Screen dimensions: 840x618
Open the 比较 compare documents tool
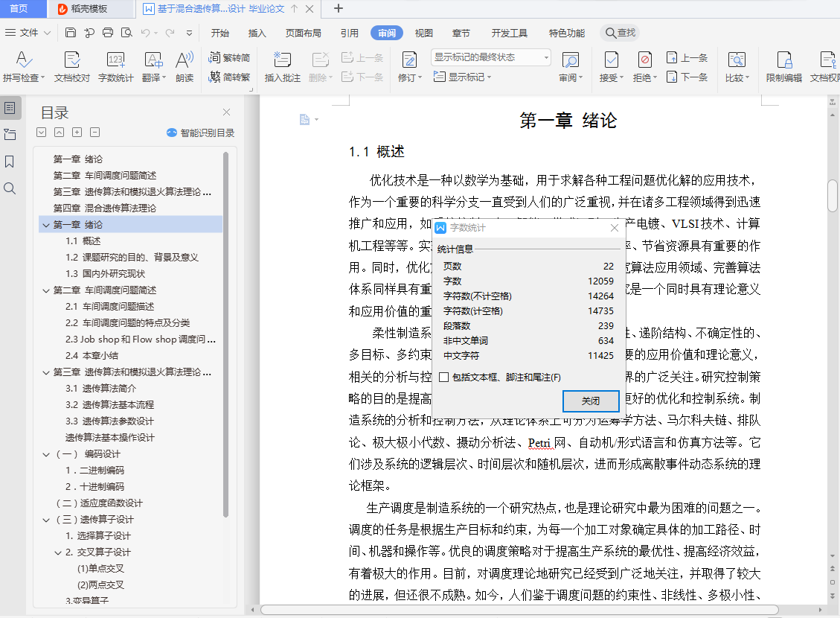pyautogui.click(x=737, y=67)
